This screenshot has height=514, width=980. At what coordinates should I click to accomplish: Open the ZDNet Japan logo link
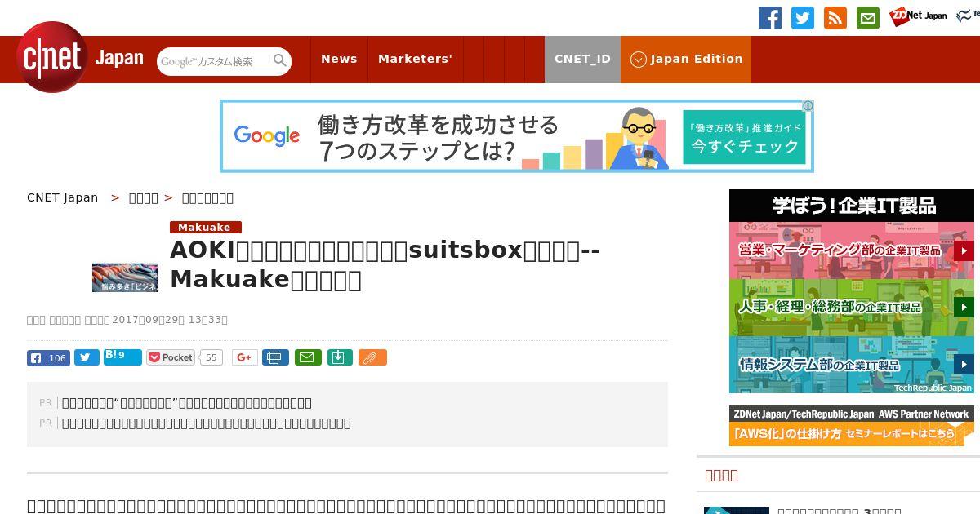click(919, 16)
